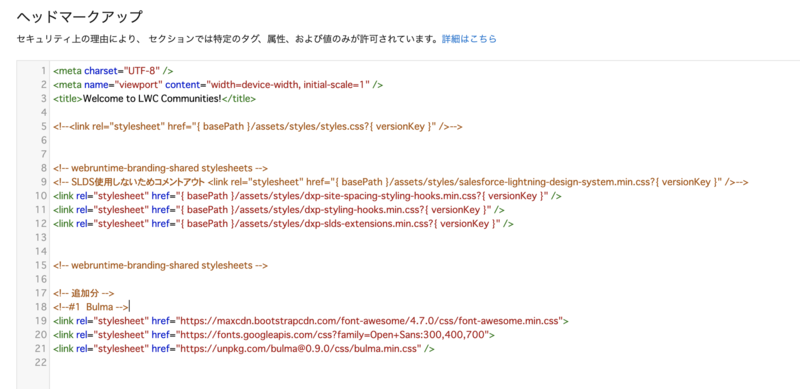Viewport: 800px width, 389px height.
Task: Click line number 9 in the gutter
Action: (x=44, y=182)
